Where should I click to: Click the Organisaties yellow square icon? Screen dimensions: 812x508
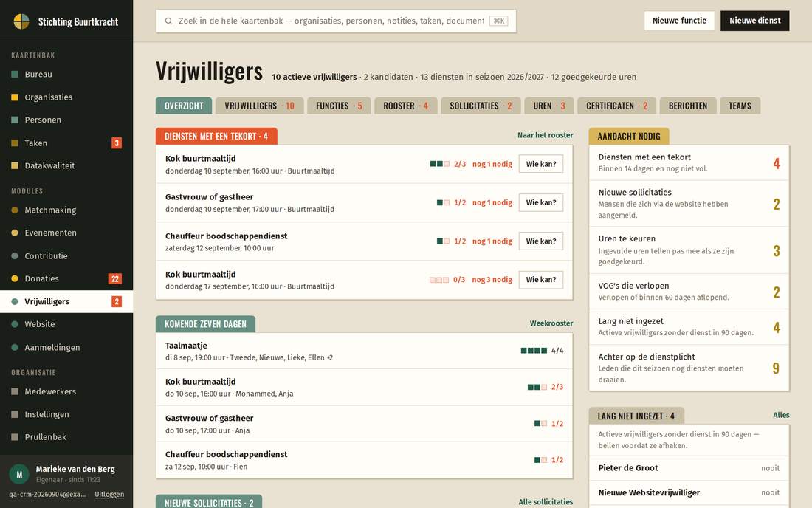(x=15, y=97)
